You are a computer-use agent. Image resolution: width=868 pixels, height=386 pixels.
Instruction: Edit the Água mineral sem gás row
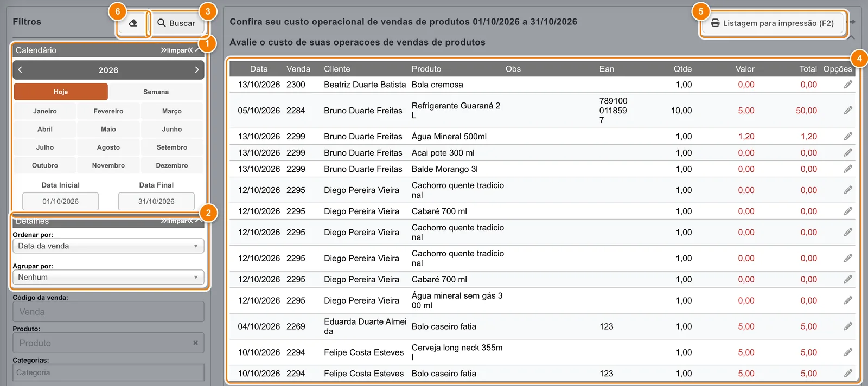[848, 300]
